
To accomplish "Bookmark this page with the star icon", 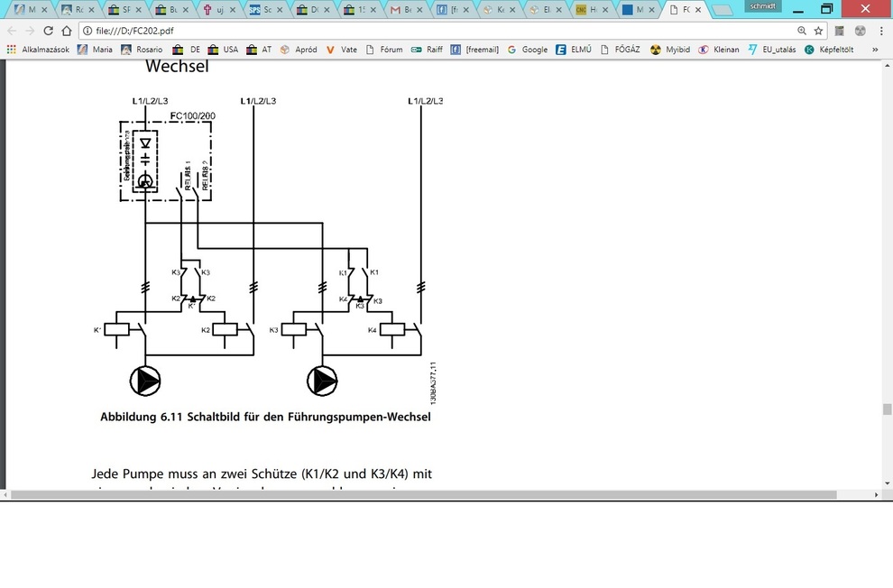I will (818, 31).
